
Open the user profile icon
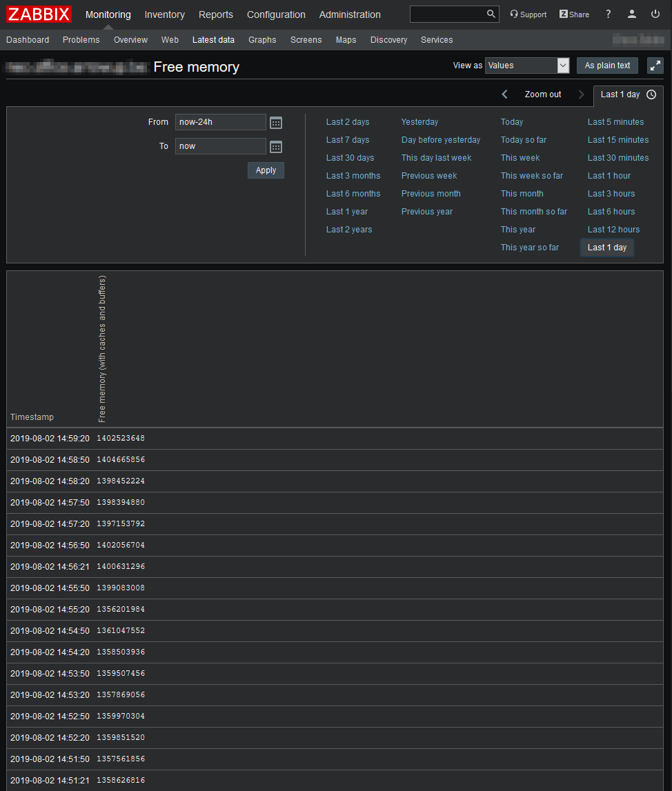coord(632,14)
